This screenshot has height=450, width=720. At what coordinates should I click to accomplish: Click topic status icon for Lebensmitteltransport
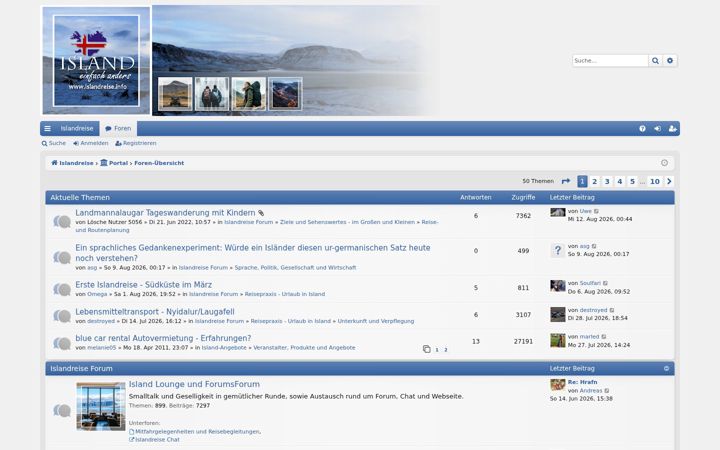[x=62, y=316]
